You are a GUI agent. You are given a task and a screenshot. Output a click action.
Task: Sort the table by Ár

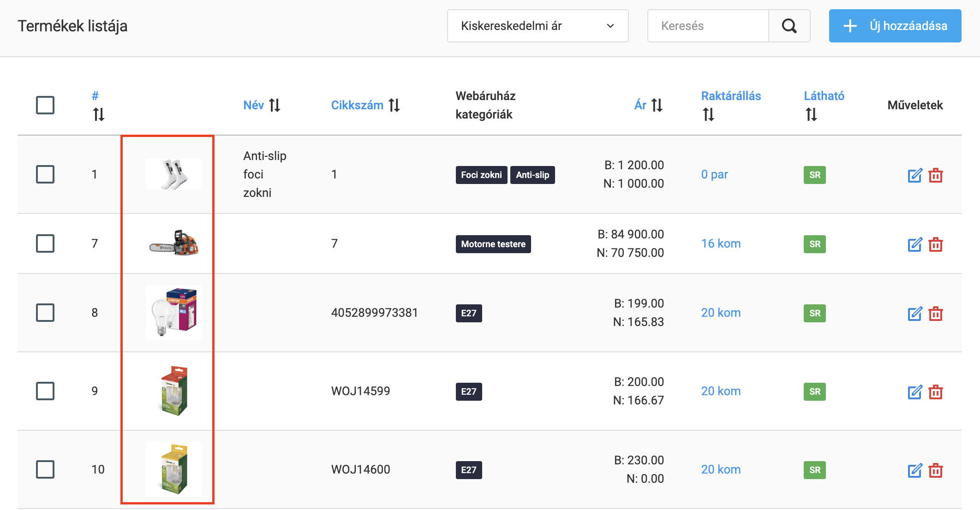649,105
